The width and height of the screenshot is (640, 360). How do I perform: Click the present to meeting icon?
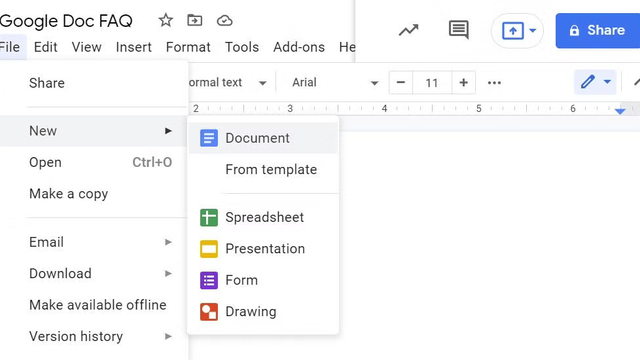pyautogui.click(x=513, y=31)
